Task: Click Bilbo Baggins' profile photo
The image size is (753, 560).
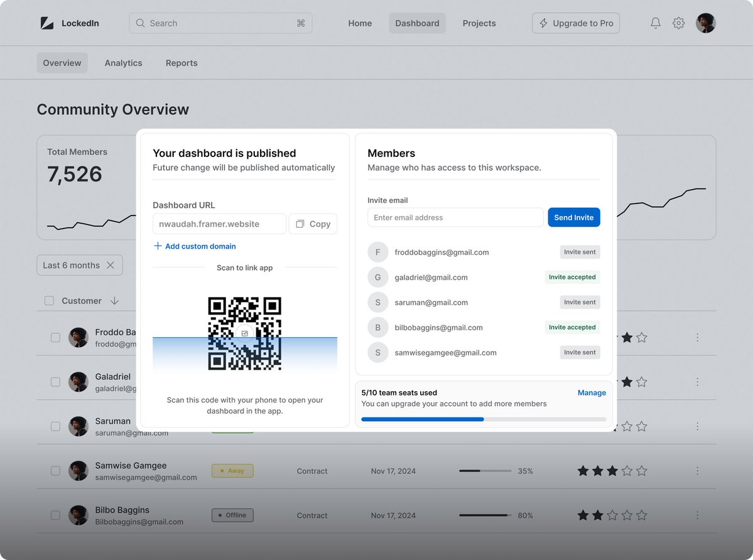Action: pyautogui.click(x=79, y=515)
